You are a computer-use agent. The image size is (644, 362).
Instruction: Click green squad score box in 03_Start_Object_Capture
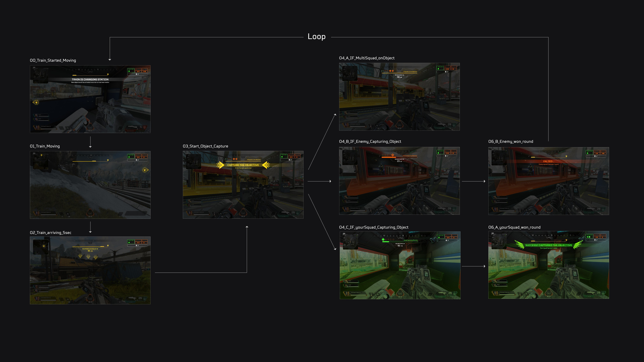(284, 156)
